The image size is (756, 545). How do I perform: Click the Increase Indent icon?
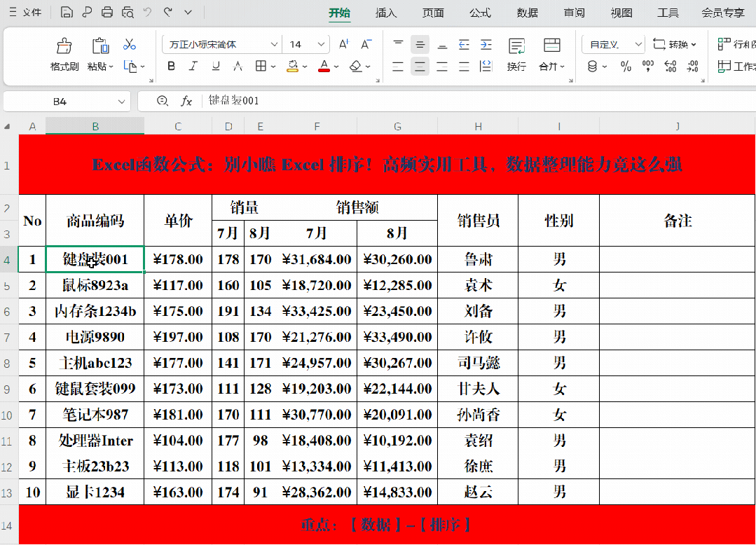pos(486,45)
